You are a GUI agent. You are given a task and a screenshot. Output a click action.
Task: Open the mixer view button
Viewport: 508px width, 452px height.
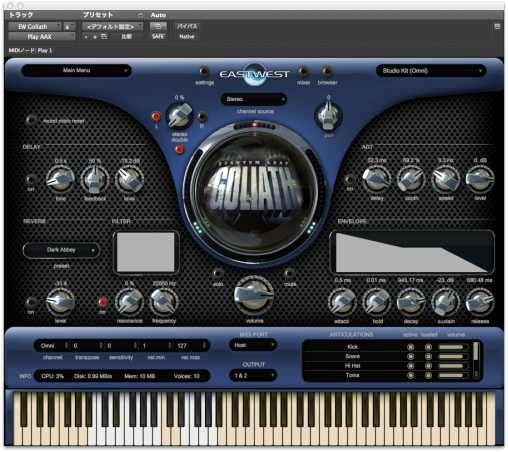tap(303, 71)
